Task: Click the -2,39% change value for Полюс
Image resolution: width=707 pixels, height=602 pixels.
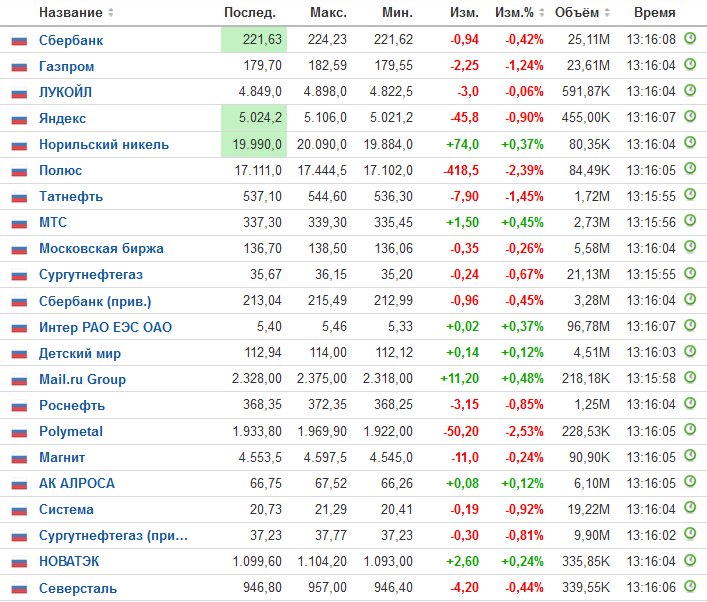Action: click(x=524, y=170)
